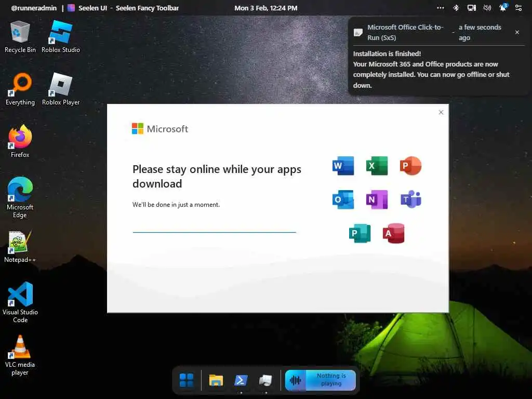Click the date and time in toolbar
The width and height of the screenshot is (532, 399).
(x=265, y=8)
